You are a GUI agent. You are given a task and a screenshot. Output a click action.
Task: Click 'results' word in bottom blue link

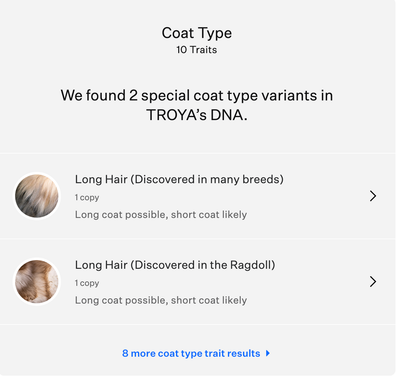coord(244,353)
